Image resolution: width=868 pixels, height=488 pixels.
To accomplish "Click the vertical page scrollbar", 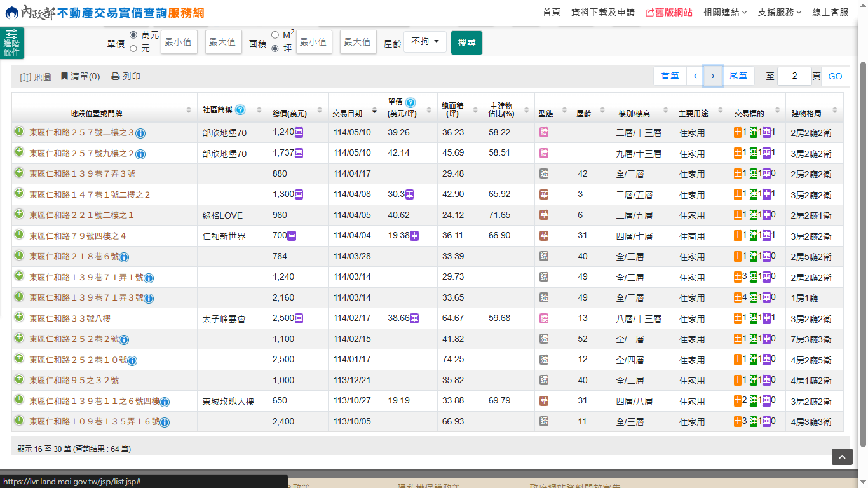I will (x=863, y=254).
